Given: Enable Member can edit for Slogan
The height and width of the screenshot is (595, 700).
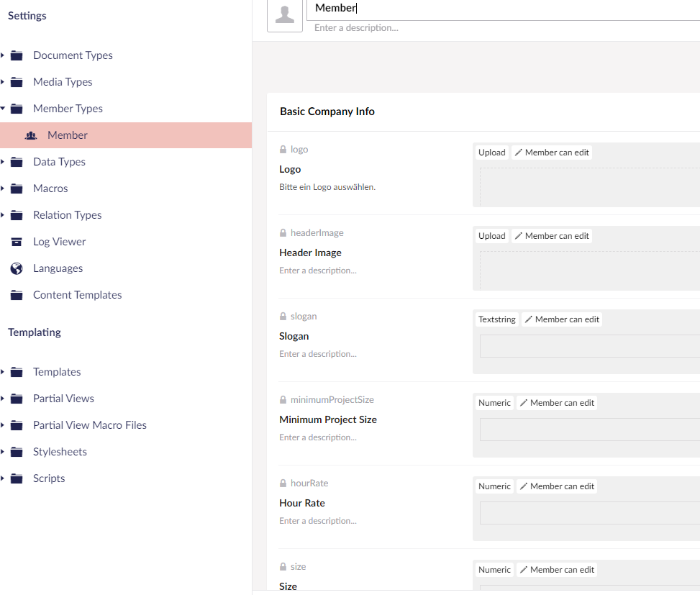Looking at the screenshot, I should point(561,319).
